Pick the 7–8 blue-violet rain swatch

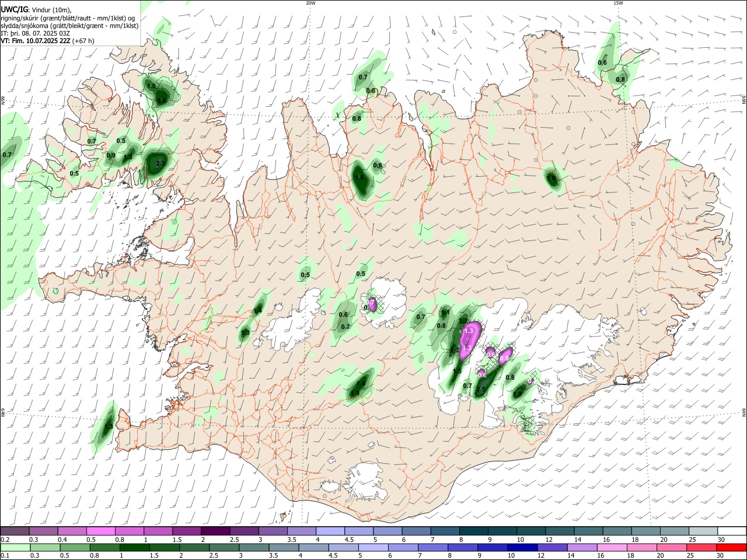pos(432,548)
